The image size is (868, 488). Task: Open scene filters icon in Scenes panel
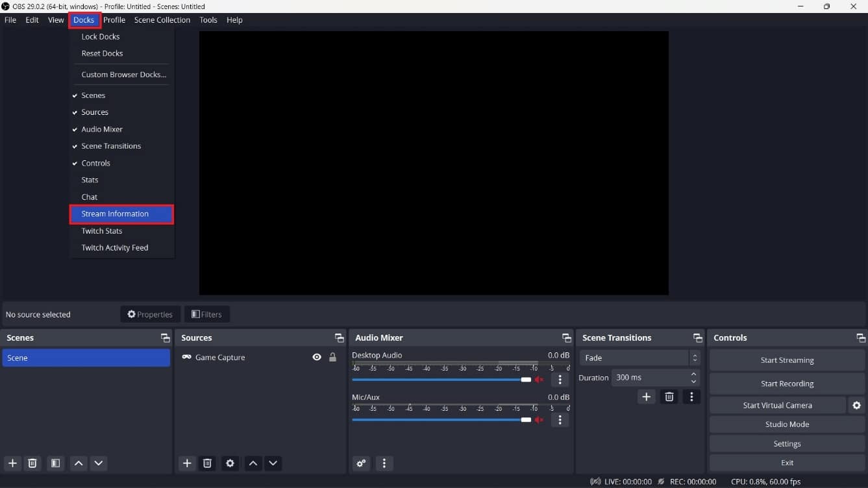tap(55, 463)
